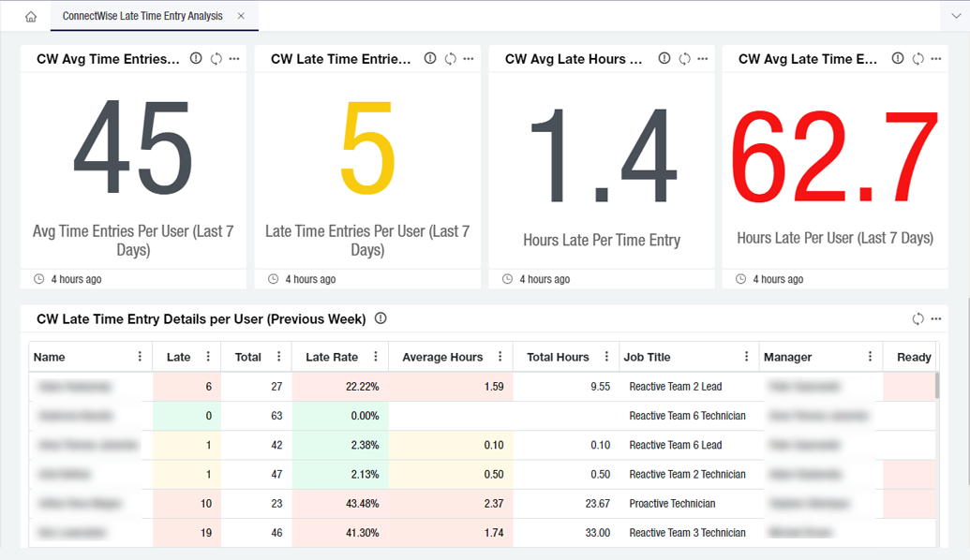Image resolution: width=970 pixels, height=560 pixels.
Task: Open Total column menu
Action: click(x=279, y=357)
